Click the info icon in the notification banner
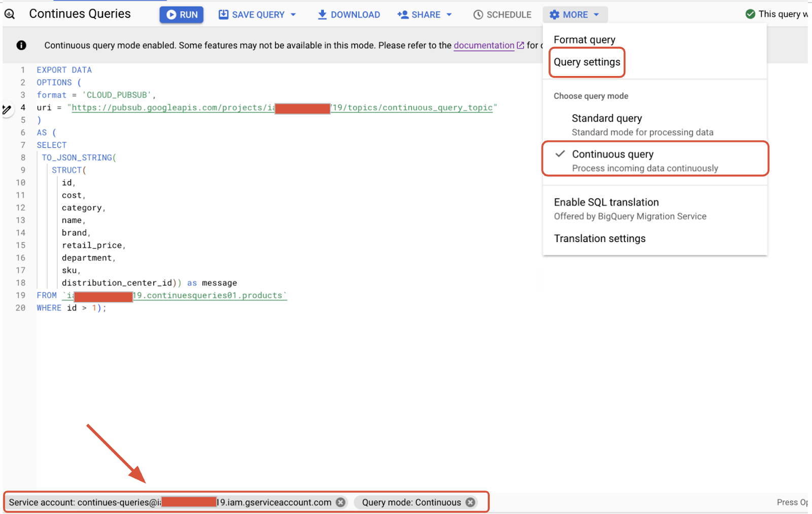This screenshot has height=514, width=812. coord(21,45)
